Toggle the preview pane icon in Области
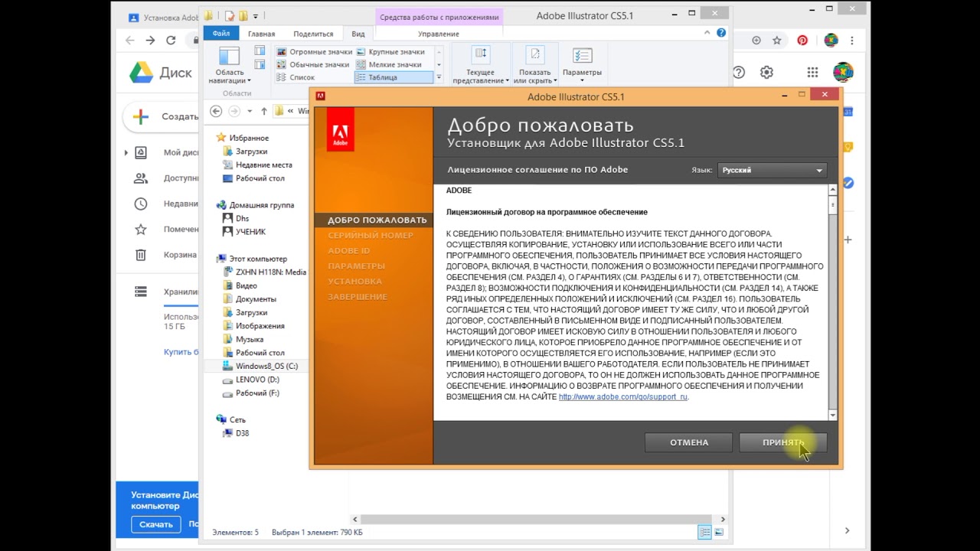 tap(260, 51)
